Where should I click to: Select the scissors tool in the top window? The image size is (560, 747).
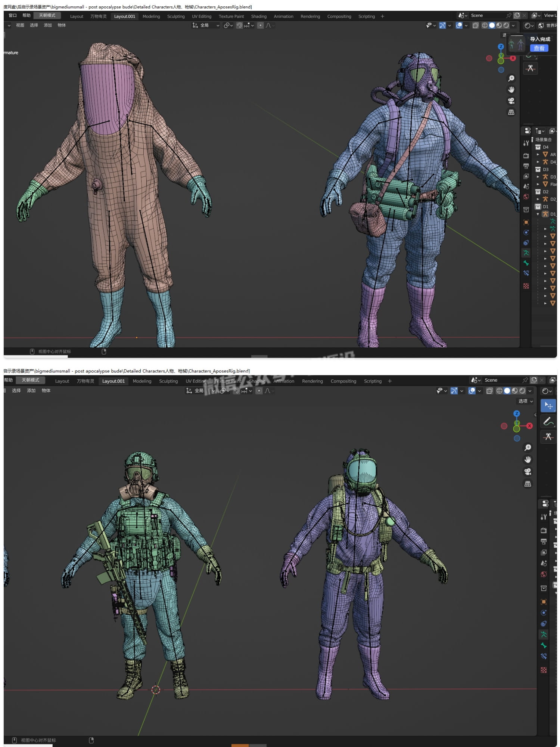[531, 68]
